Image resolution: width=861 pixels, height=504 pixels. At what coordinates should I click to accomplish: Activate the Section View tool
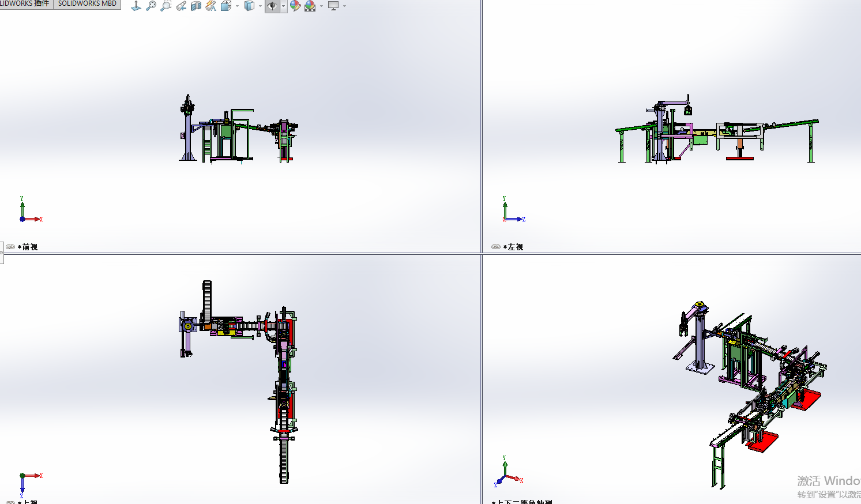point(196,6)
